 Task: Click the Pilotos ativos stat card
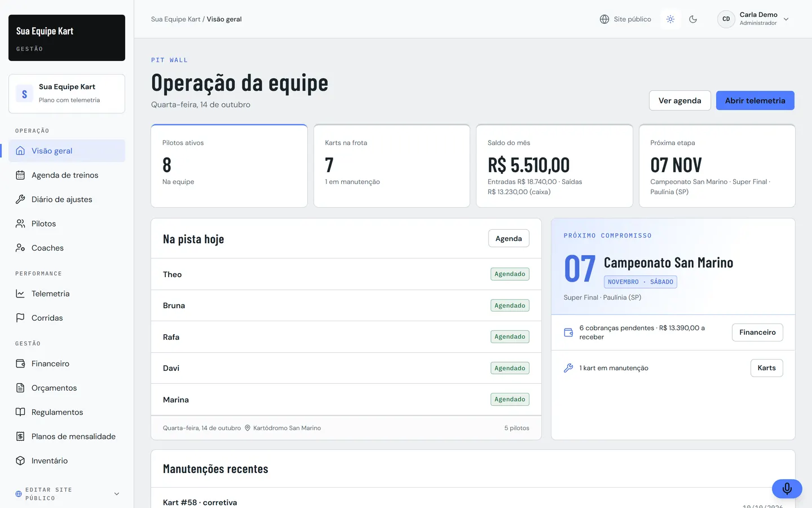229,166
